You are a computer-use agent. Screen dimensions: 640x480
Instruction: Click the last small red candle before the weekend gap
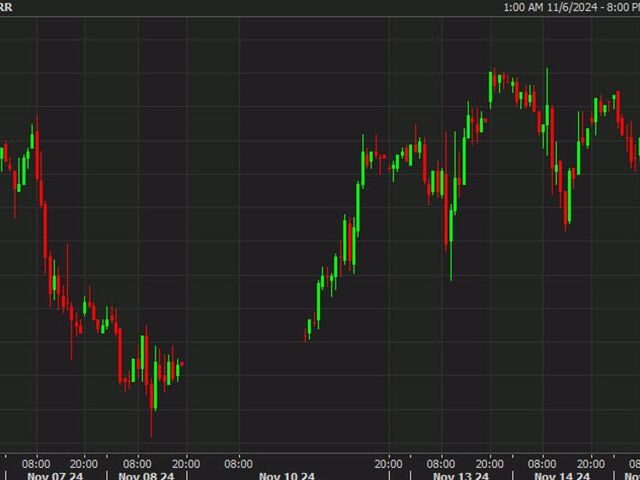point(182,364)
